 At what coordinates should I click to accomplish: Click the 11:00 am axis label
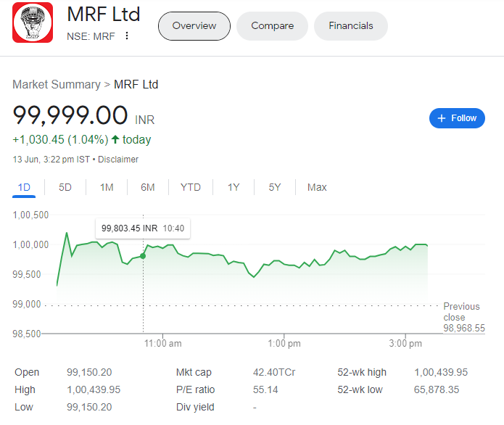click(162, 344)
